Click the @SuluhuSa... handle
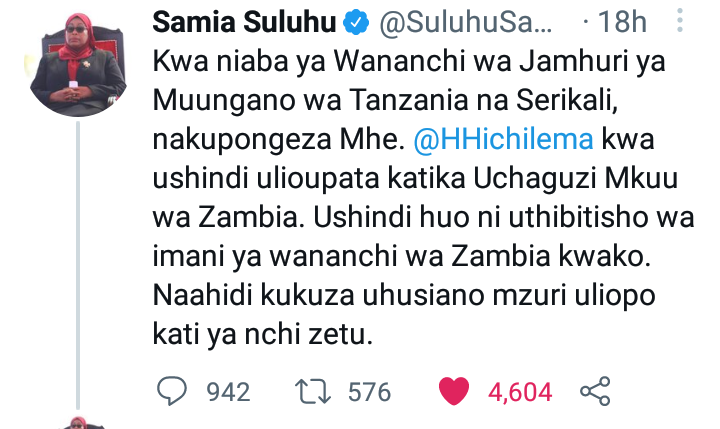Image resolution: width=720 pixels, height=429 pixels. click(x=466, y=22)
